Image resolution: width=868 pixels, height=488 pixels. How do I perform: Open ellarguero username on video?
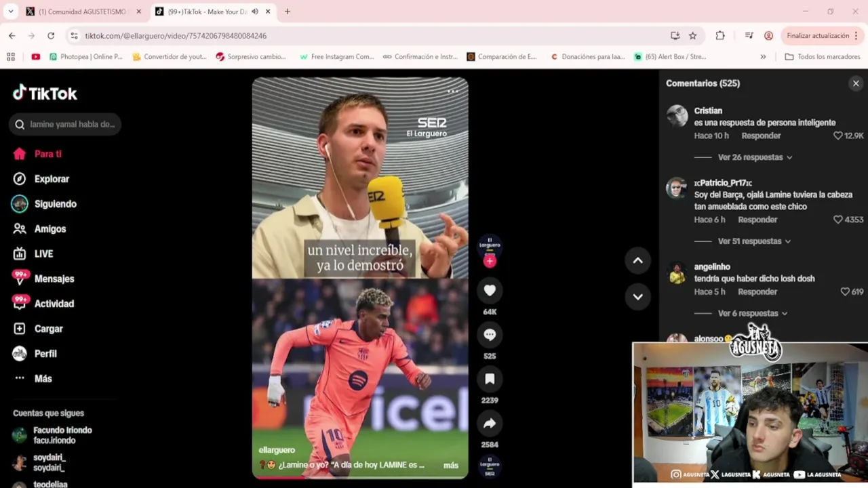pos(277,450)
